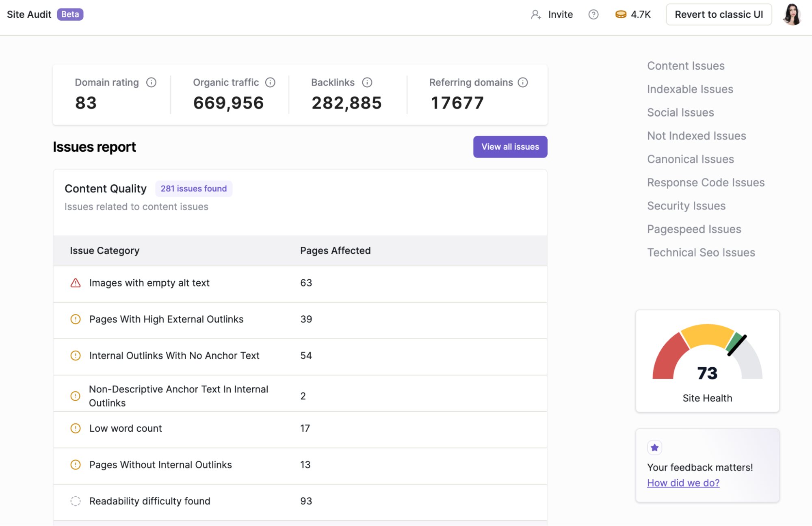Open the Pagespeed Issues section

pyautogui.click(x=694, y=229)
